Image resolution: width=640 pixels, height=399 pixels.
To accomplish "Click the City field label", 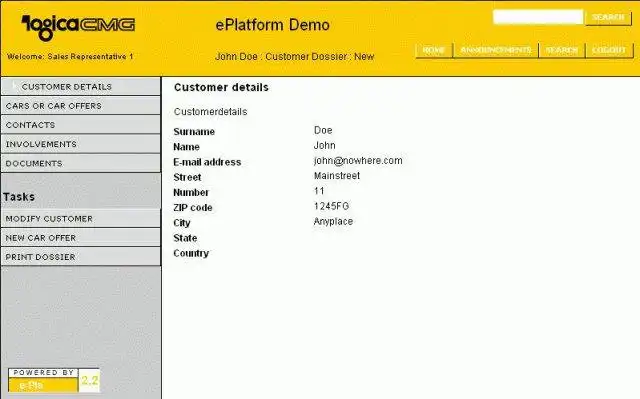I will click(x=182, y=223).
